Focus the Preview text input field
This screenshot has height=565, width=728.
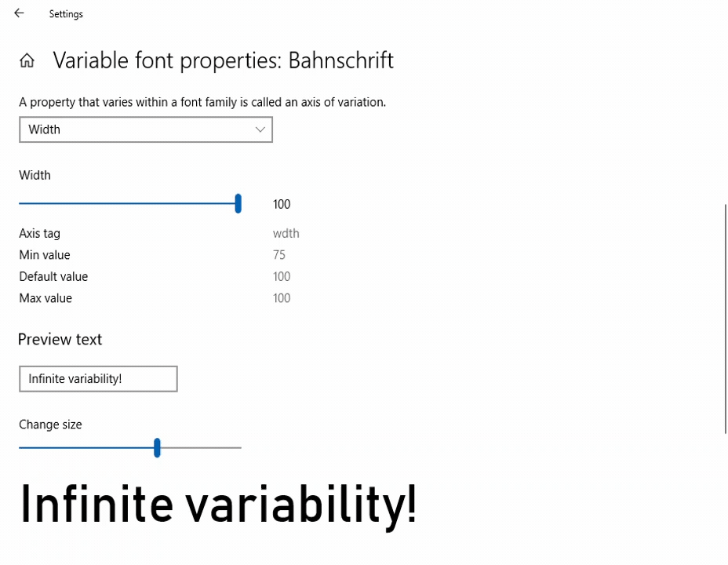click(98, 379)
